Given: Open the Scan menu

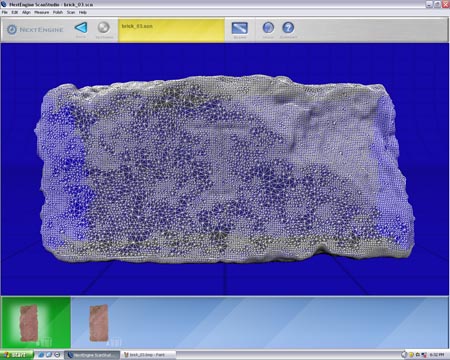Looking at the screenshot, I should pos(71,12).
